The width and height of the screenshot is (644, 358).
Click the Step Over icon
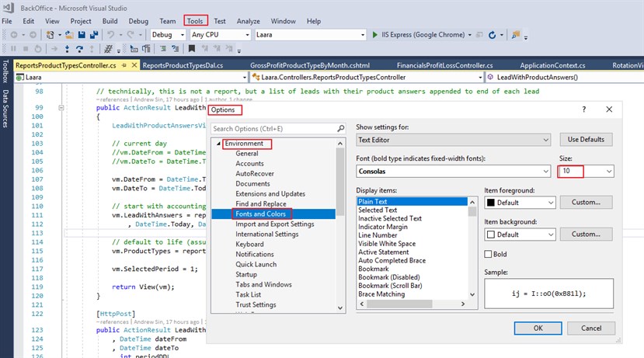(79, 49)
